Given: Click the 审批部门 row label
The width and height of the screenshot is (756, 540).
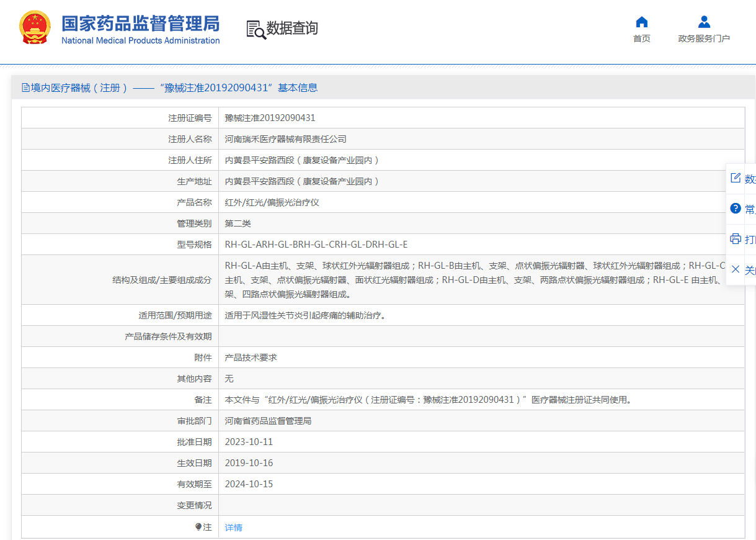Looking at the screenshot, I should click(194, 421).
